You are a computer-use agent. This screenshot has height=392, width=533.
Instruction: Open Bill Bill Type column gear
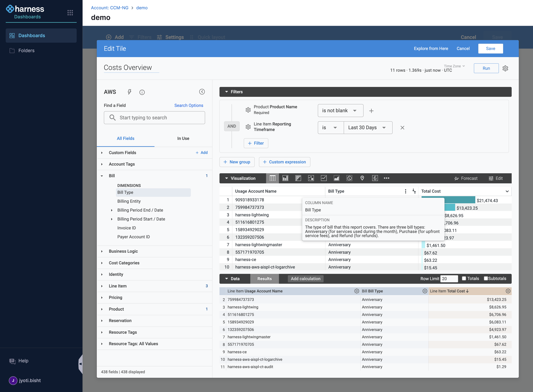425,291
